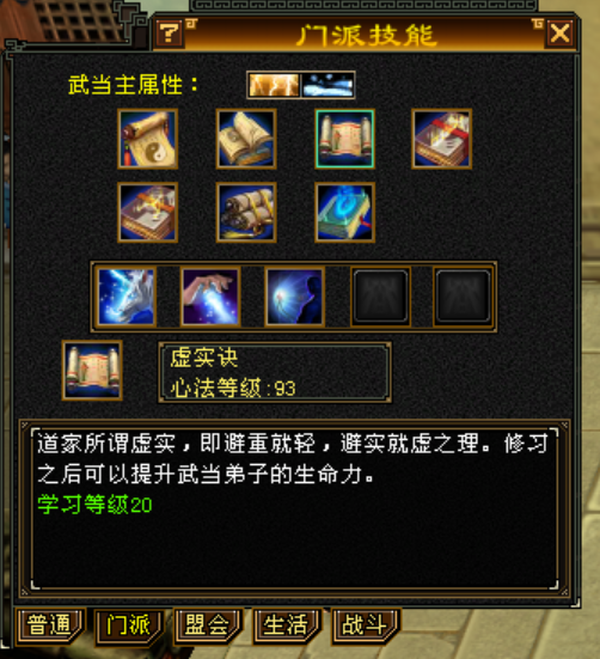Switch to the 战斗 tab
The height and width of the screenshot is (659, 600).
(365, 626)
